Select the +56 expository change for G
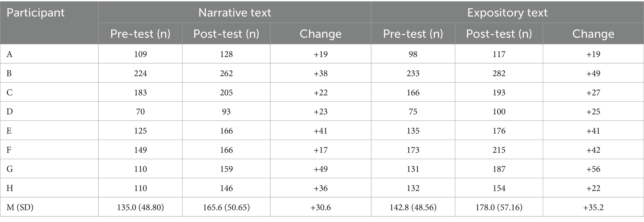 593,169
